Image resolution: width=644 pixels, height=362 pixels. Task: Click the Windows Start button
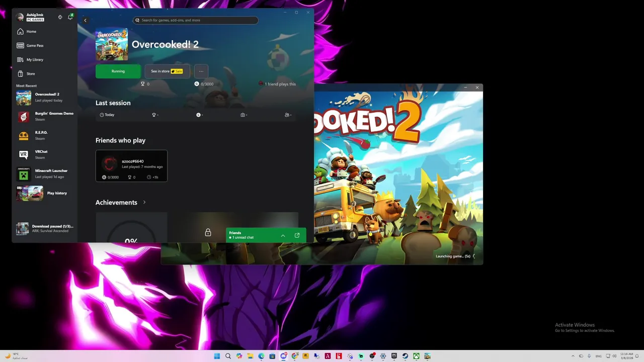tap(217, 356)
